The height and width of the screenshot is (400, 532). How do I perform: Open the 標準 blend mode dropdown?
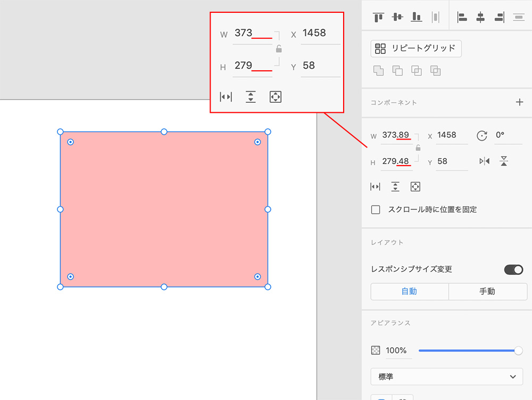coord(446,377)
